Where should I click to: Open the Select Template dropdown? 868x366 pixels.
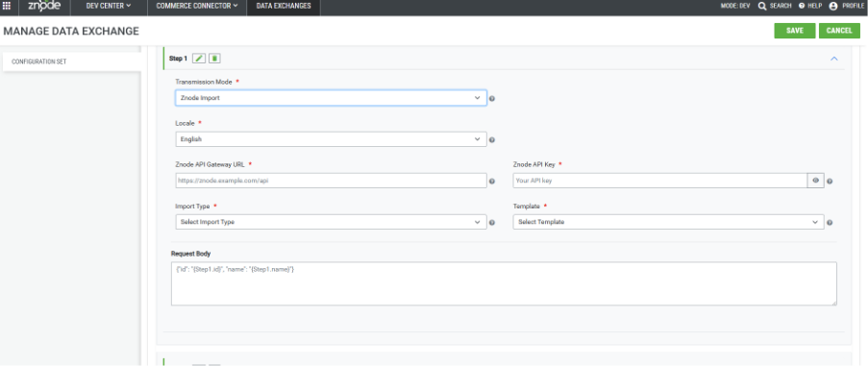tap(668, 222)
